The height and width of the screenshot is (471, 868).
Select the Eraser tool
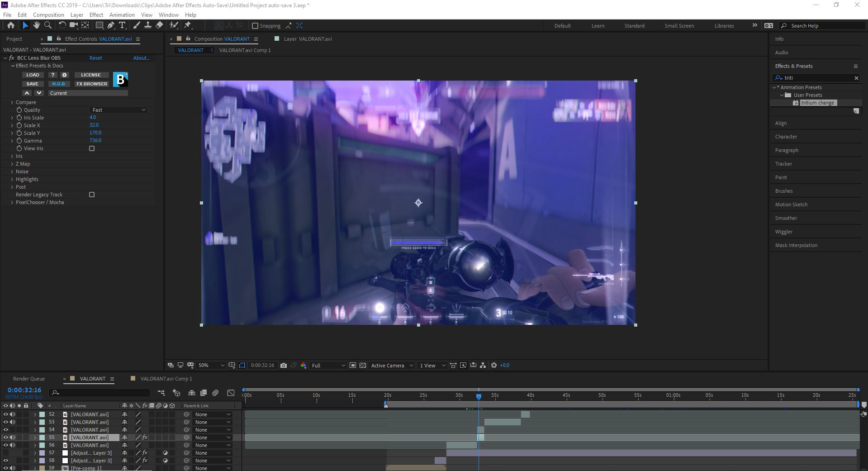(x=159, y=25)
